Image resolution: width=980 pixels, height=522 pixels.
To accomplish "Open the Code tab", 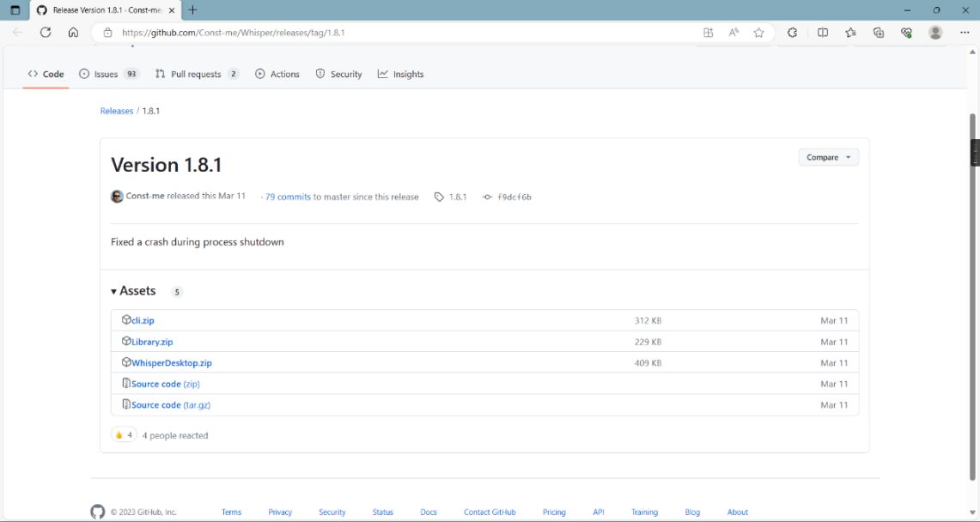I will (46, 74).
